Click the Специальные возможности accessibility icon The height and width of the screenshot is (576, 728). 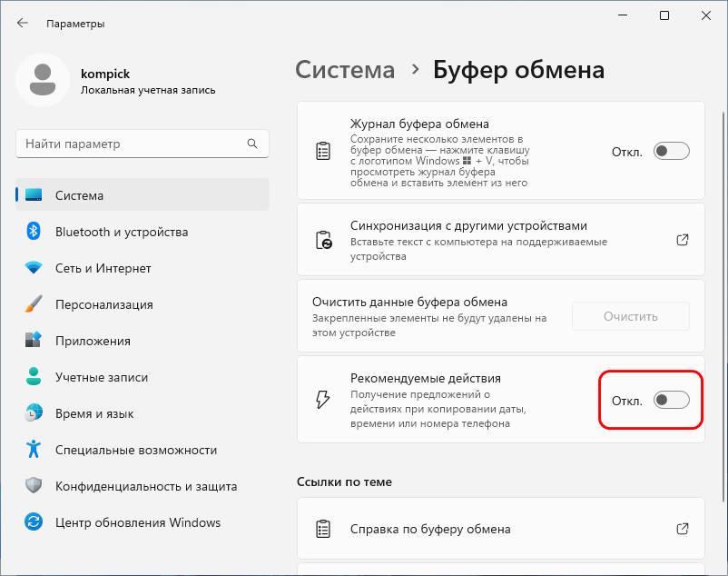pyautogui.click(x=34, y=449)
